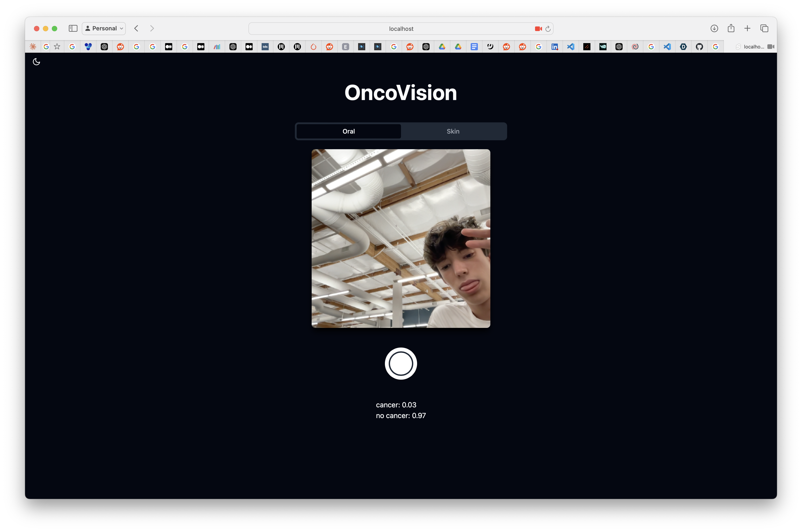Open the LinkedIn pinned tab
The height and width of the screenshot is (532, 802).
pos(554,47)
